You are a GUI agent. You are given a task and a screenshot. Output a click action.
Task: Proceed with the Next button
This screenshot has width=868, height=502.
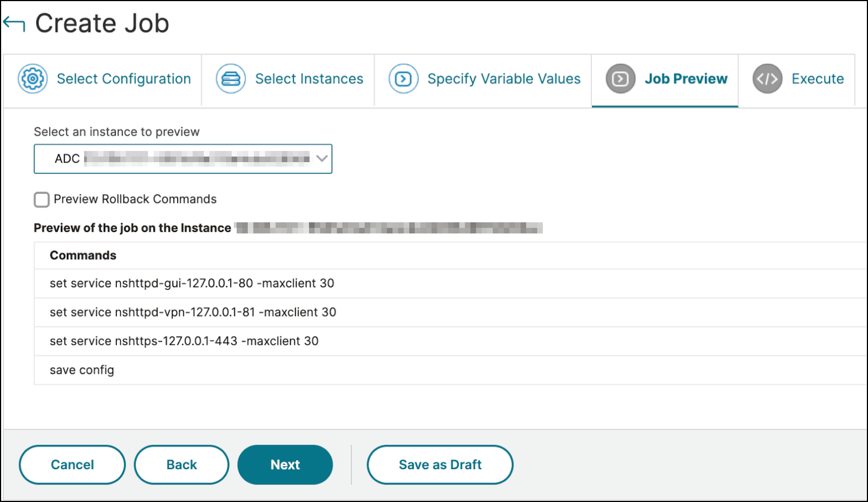click(285, 465)
